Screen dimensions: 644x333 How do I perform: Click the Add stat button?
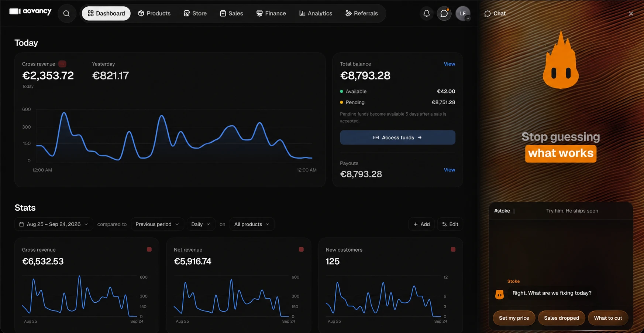coord(421,224)
